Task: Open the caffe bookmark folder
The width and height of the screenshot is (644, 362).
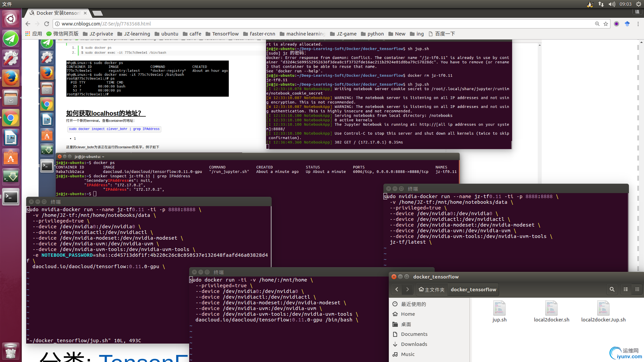Action: (x=192, y=34)
